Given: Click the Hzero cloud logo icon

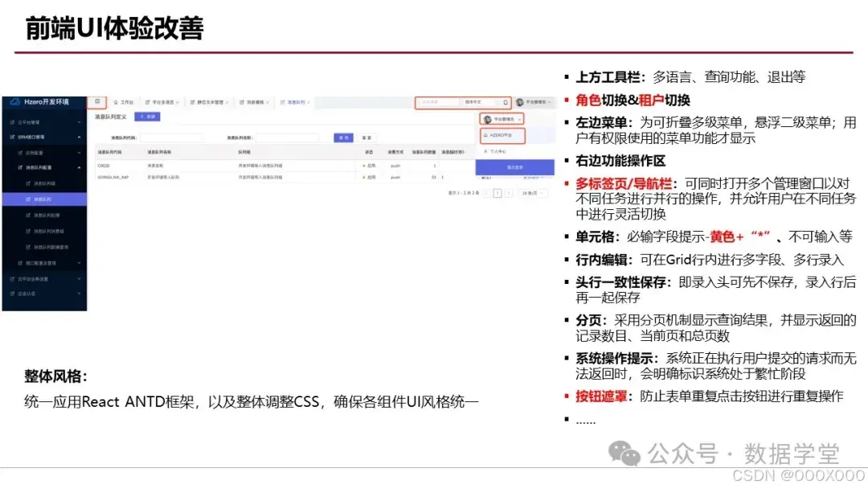Looking at the screenshot, I should point(15,102).
